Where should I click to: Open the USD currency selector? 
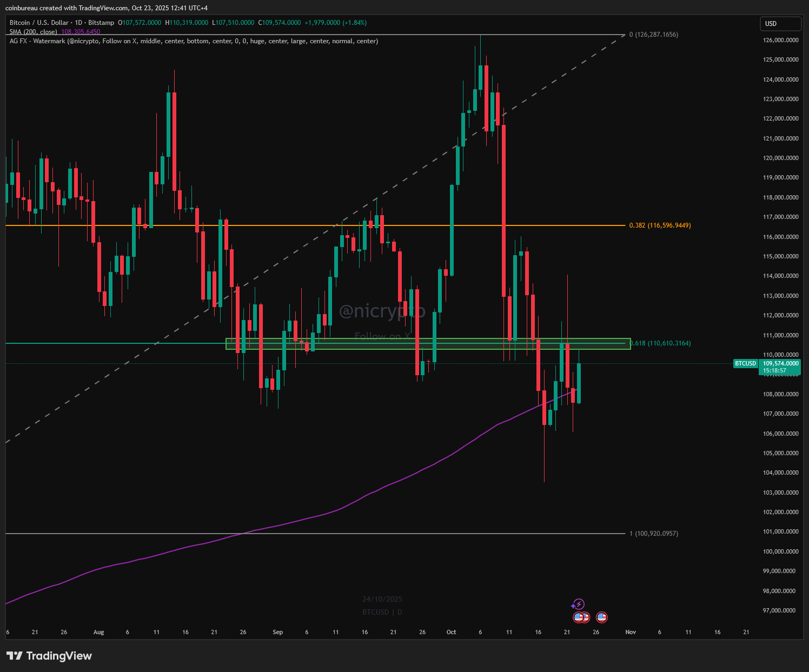780,24
